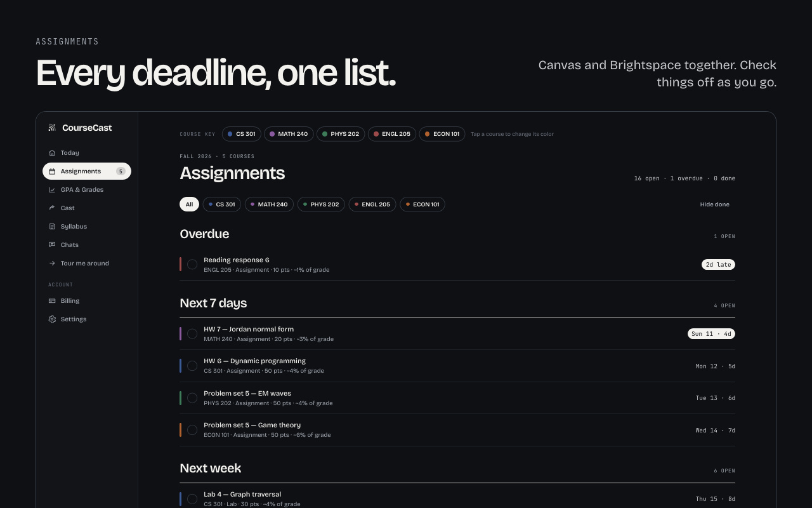This screenshot has width=812, height=508.
Task: Navigate to Chats
Action: pyautogui.click(x=87, y=244)
